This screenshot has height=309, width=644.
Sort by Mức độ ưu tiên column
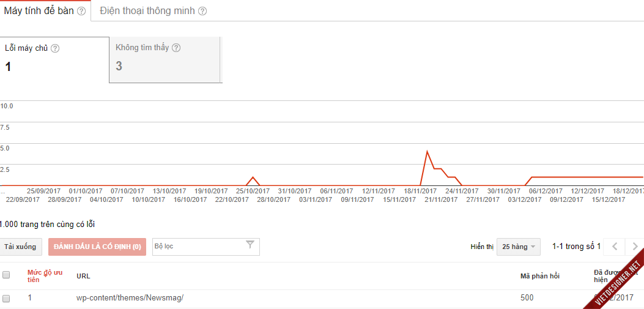pos(45,276)
